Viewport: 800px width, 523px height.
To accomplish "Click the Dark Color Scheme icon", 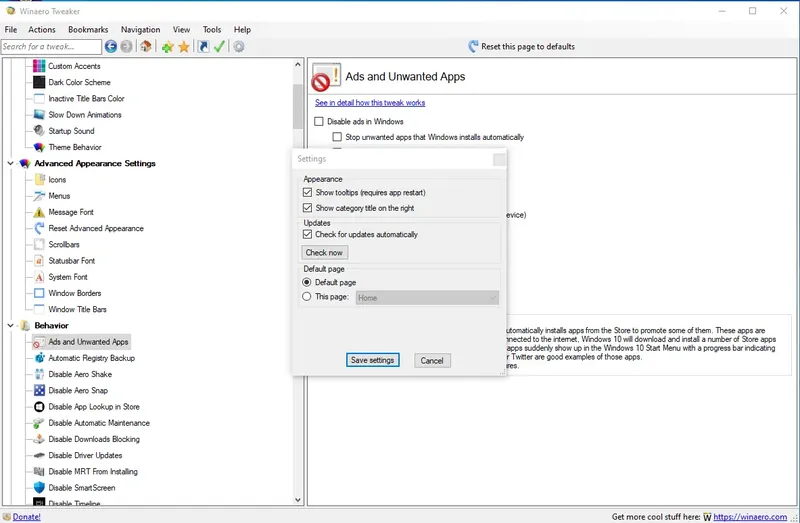I will pos(39,82).
